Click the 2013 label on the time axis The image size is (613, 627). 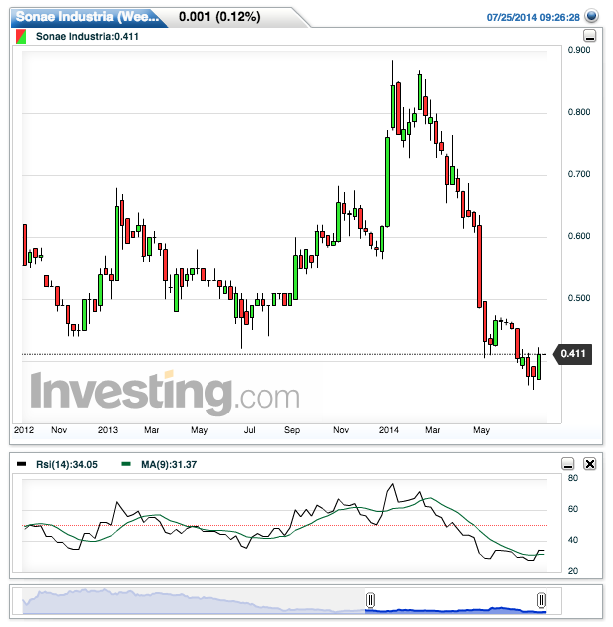tap(108, 430)
